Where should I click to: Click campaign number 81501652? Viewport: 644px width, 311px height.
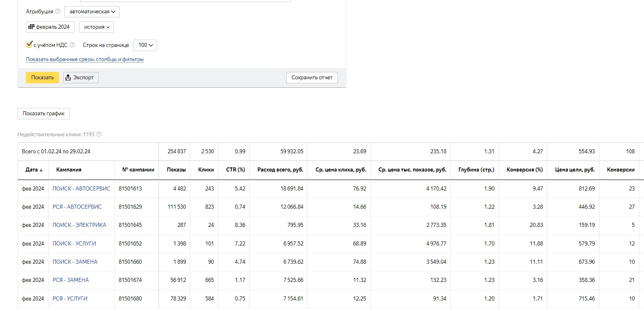[130, 243]
